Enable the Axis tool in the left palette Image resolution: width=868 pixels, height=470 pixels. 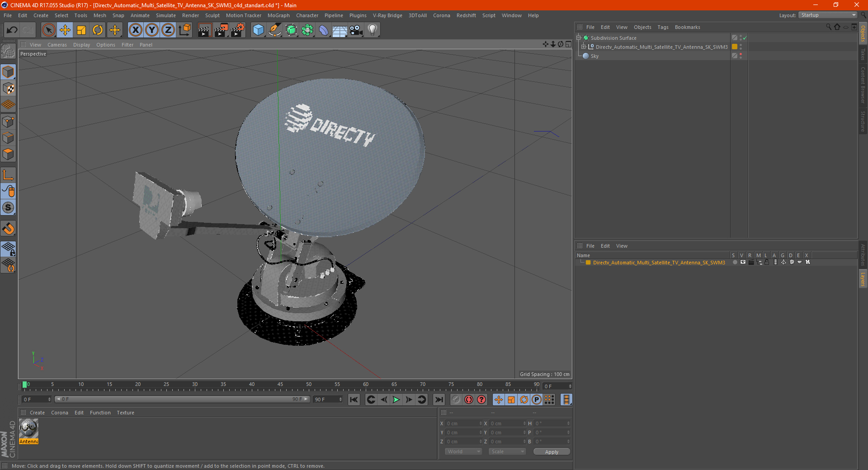pos(8,175)
